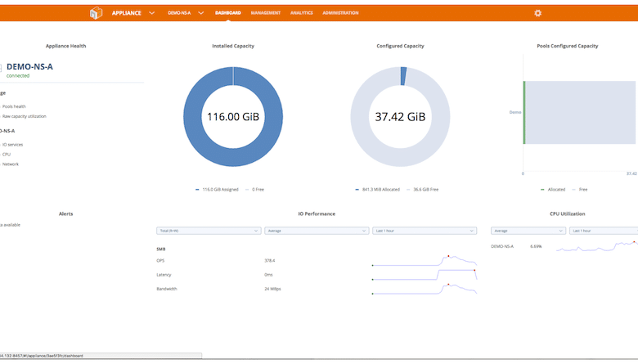Click the Latency sparkline chart

coord(425,275)
